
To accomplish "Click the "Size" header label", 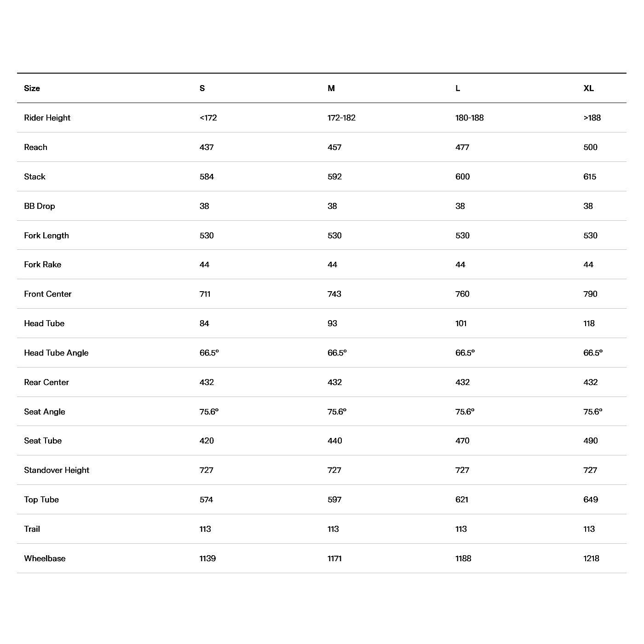I will click(x=32, y=88).
